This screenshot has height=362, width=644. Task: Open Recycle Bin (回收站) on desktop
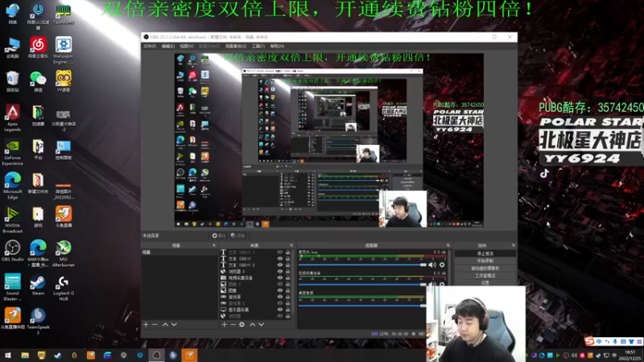click(12, 81)
